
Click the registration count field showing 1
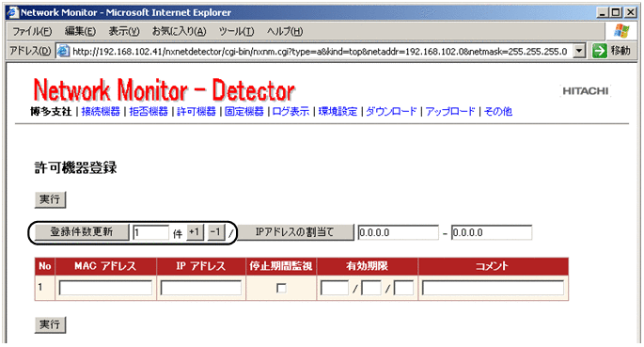pyautogui.click(x=150, y=233)
